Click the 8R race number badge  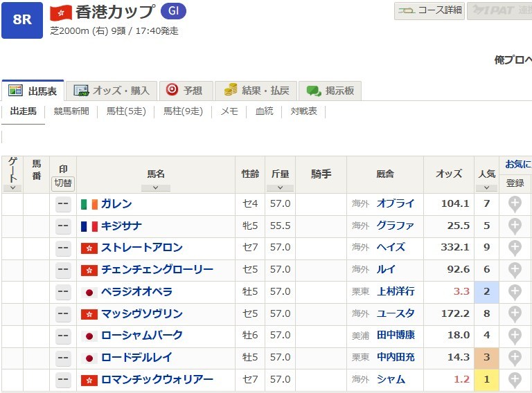22,19
